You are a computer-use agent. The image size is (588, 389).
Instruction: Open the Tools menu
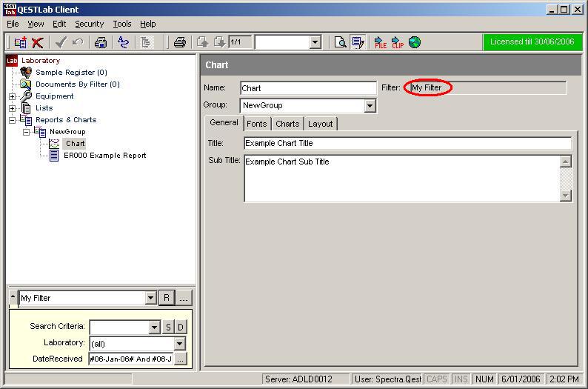tap(122, 24)
